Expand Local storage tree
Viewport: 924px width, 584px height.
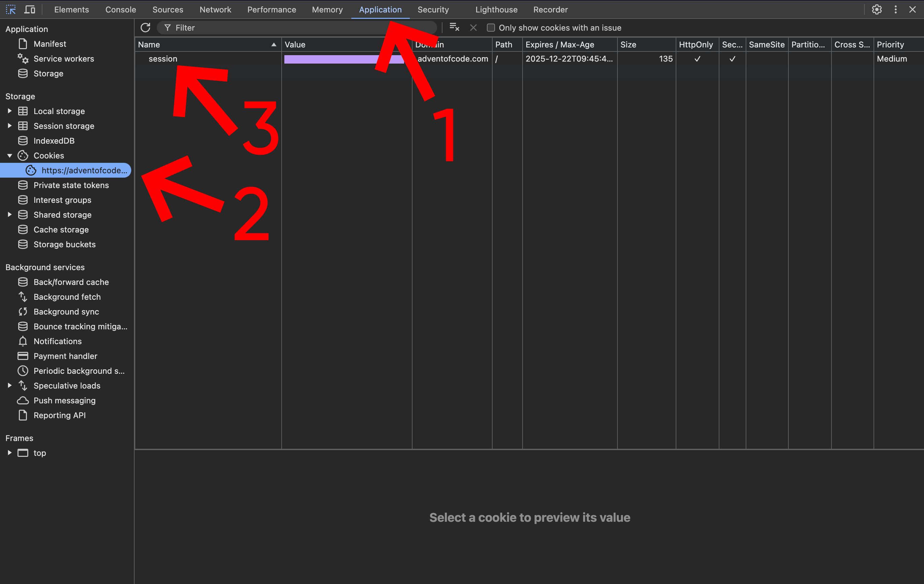10,111
